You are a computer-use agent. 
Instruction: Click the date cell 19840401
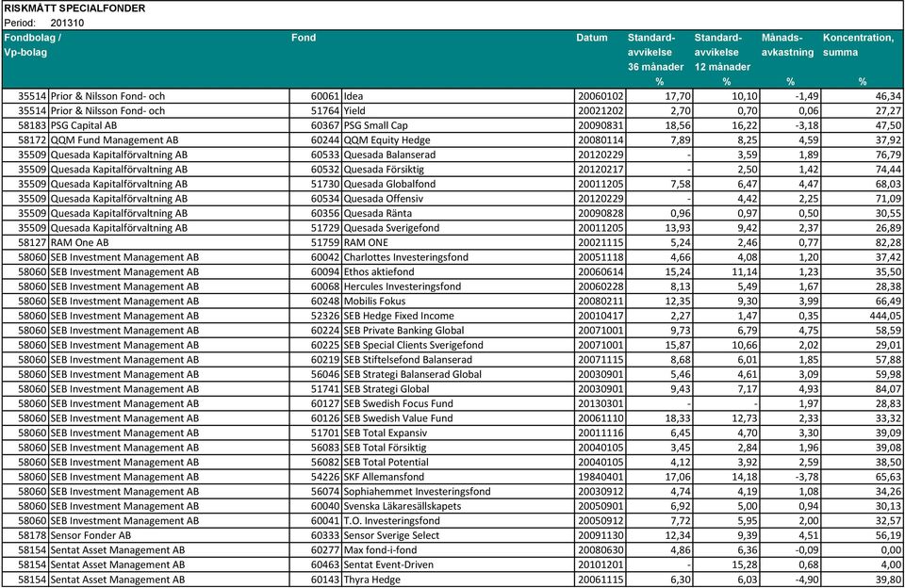point(601,477)
